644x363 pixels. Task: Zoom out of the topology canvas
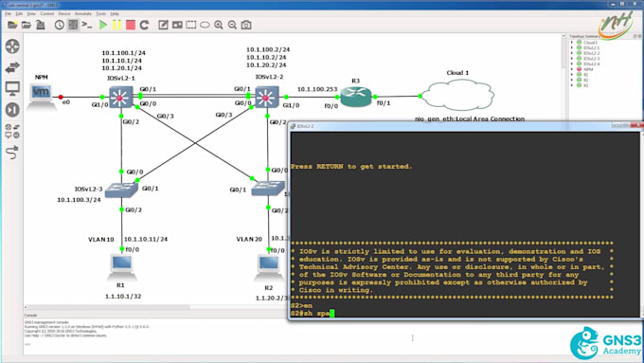tap(232, 25)
